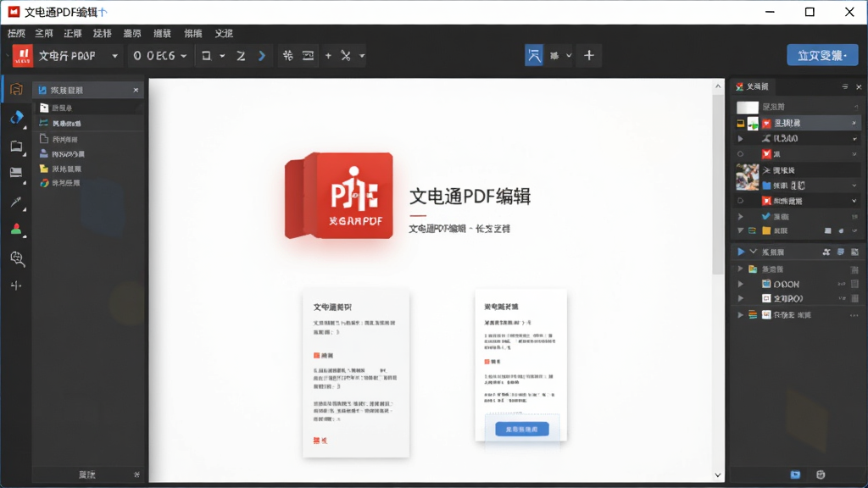Open the last menu in the menu bar
This screenshot has height=488, width=868.
224,33
